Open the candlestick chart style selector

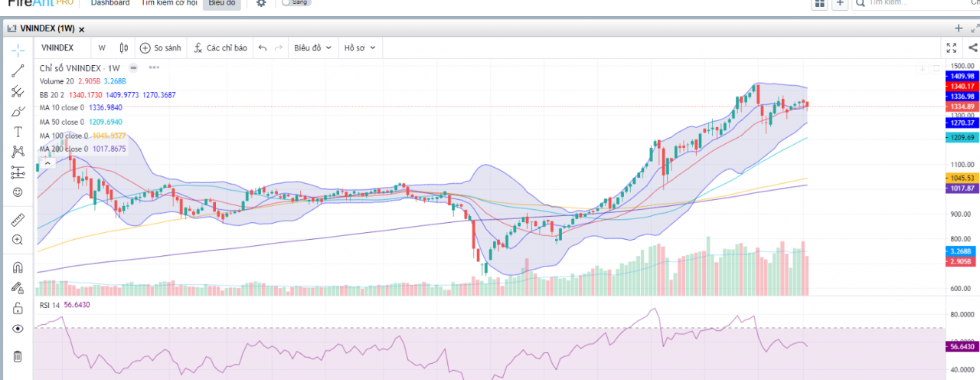123,47
